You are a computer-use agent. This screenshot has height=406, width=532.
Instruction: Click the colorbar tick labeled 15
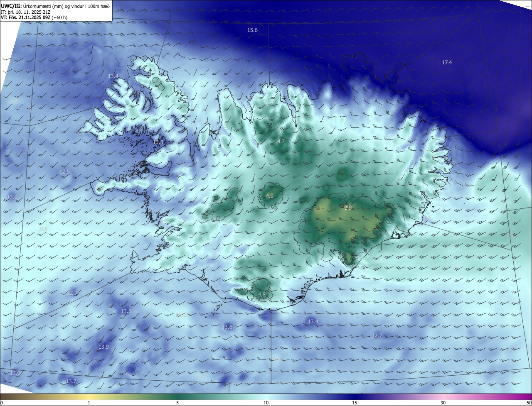355,403
